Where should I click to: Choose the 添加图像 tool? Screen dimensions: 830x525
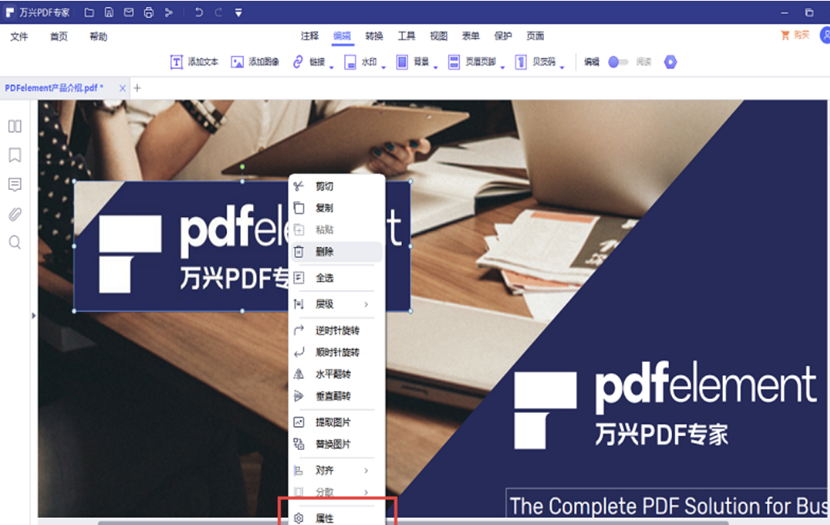click(255, 62)
